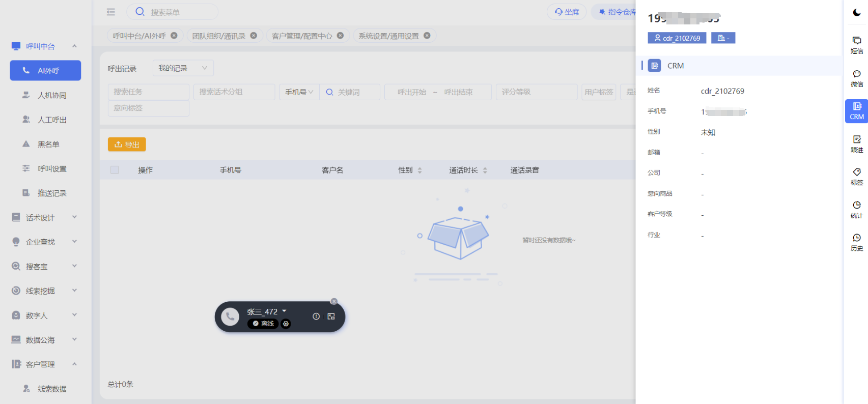868x404 pixels.
Task: Click the 坐席 agent button
Action: 567,12
